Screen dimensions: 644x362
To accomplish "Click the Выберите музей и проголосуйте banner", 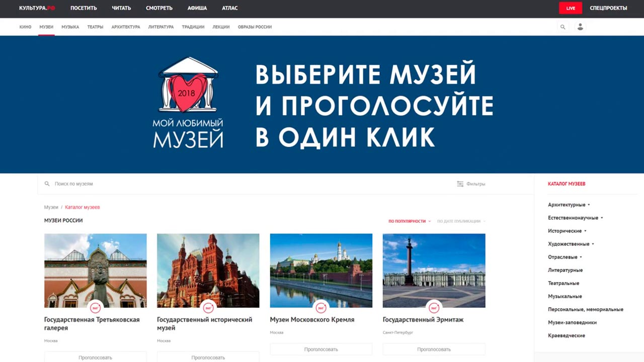I will 322,105.
